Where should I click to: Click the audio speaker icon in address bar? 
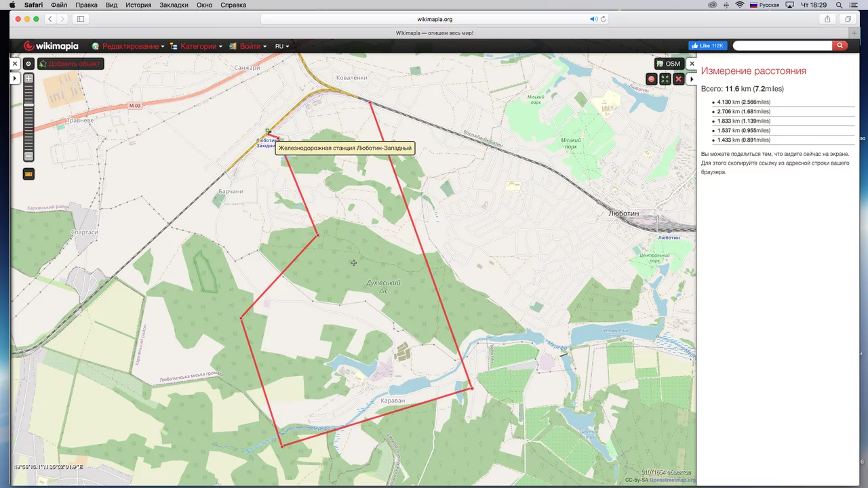click(593, 19)
